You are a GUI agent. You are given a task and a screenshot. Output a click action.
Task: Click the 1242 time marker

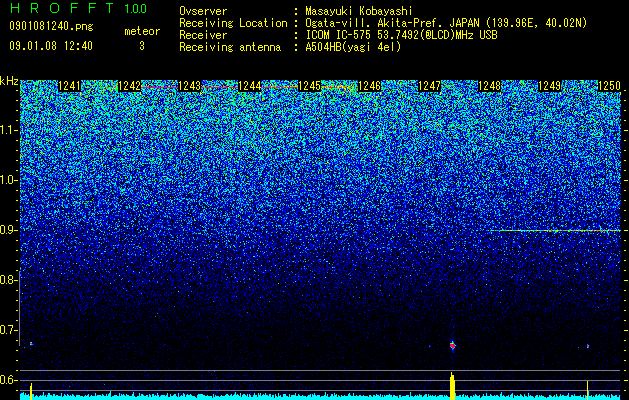point(129,86)
